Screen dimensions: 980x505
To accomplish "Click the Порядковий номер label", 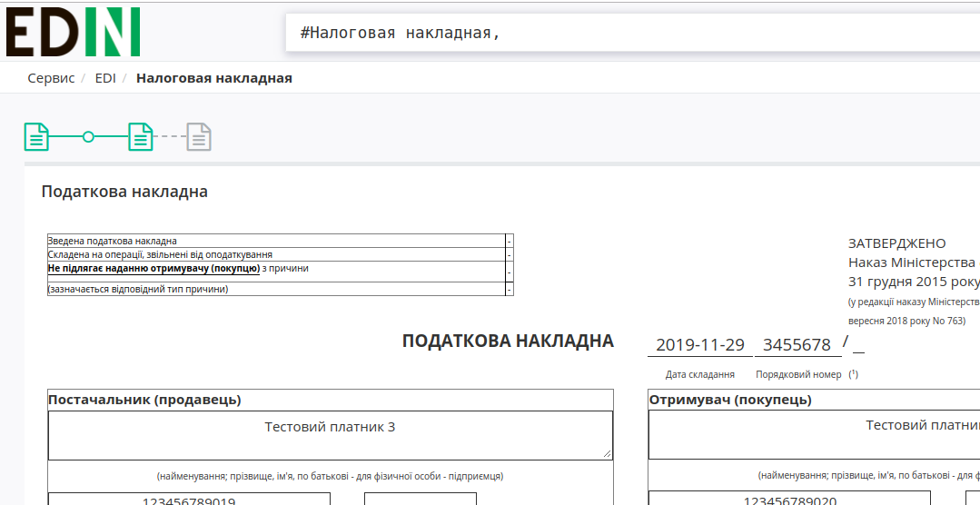I will tap(798, 374).
